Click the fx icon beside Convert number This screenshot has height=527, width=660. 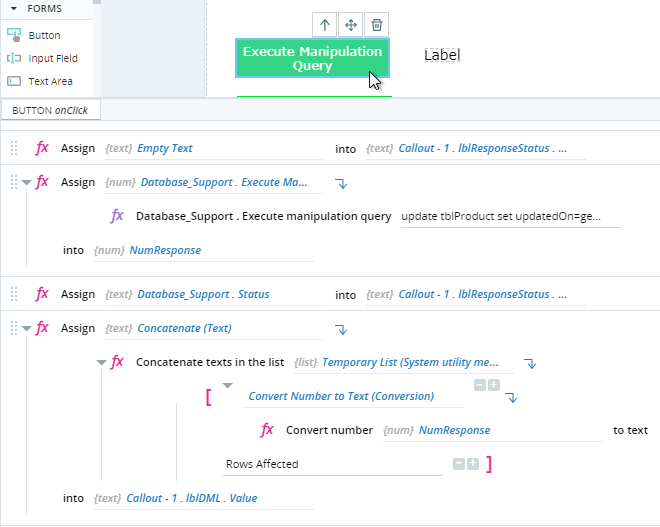[x=267, y=430]
